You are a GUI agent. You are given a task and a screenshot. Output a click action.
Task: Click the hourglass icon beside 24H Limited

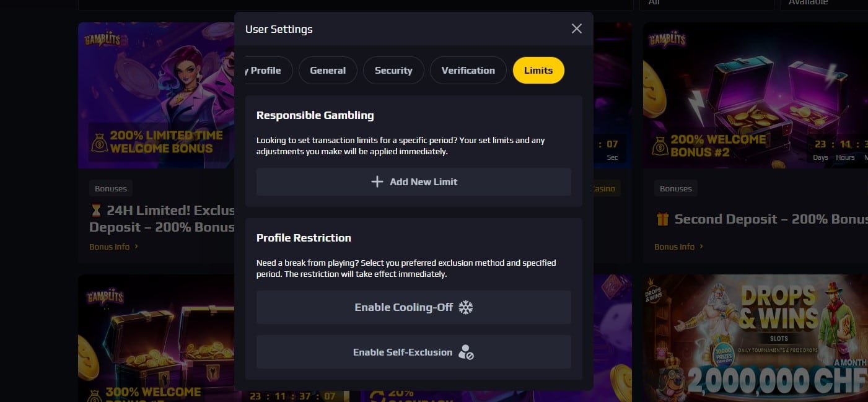95,211
